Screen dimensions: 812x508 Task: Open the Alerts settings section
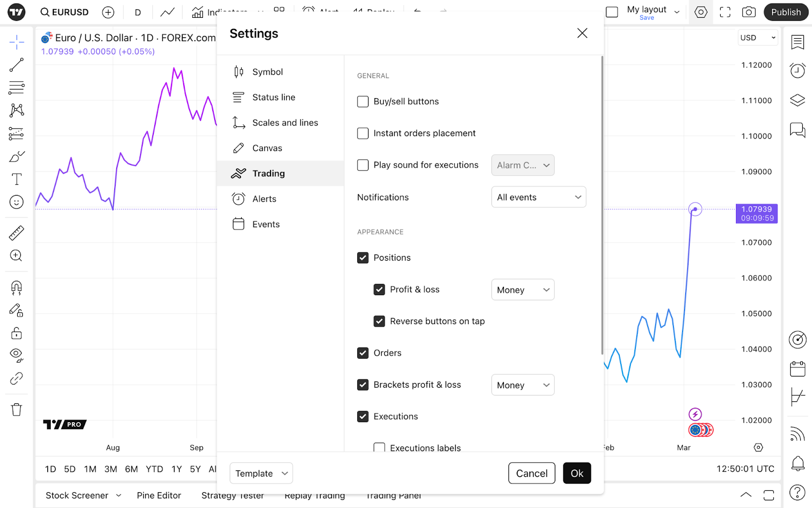(264, 199)
